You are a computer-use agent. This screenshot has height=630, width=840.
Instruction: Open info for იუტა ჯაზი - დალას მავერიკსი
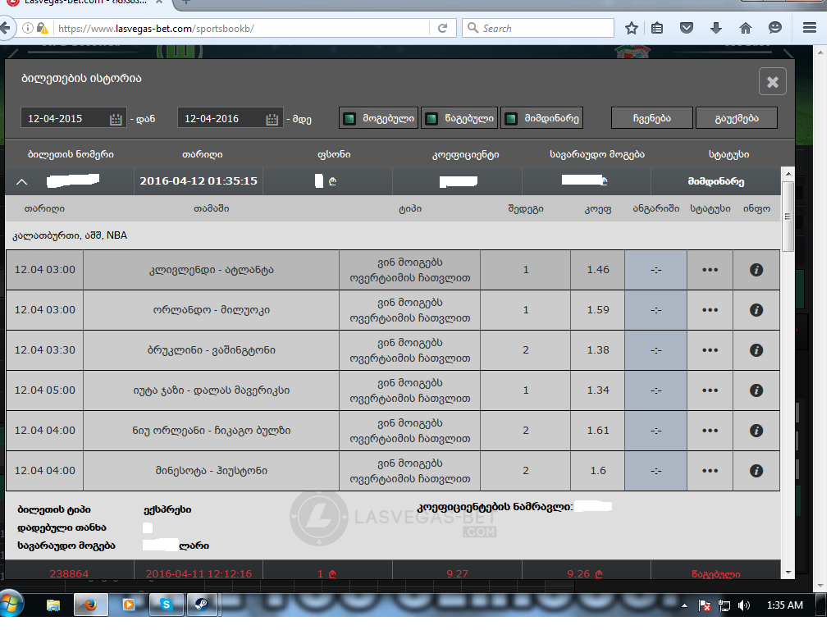coord(756,390)
